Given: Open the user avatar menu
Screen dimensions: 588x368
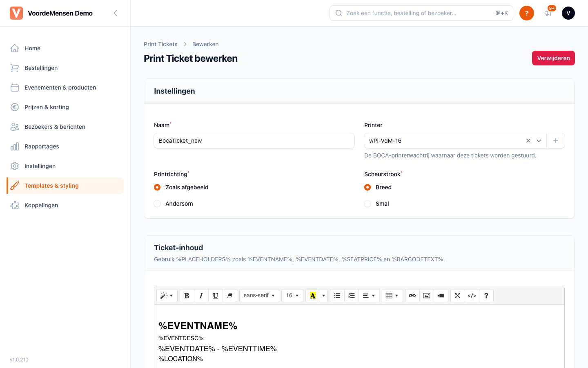Looking at the screenshot, I should [568, 13].
